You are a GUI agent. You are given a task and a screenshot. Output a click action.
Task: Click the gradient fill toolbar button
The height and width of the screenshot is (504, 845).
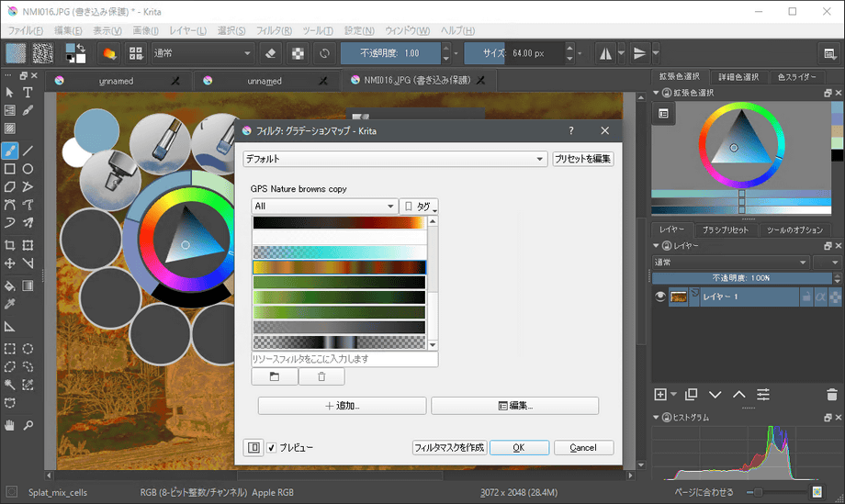click(16, 53)
